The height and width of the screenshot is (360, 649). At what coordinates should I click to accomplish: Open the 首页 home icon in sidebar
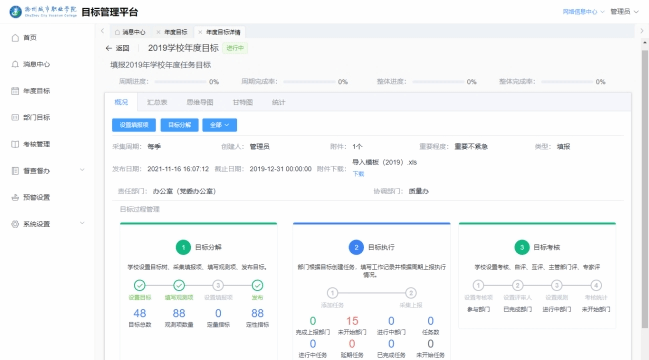pos(15,38)
